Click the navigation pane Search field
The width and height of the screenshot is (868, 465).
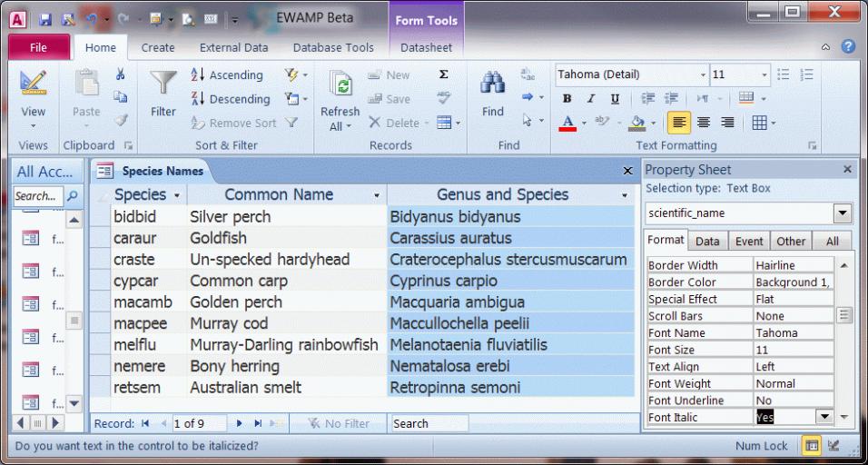point(39,196)
